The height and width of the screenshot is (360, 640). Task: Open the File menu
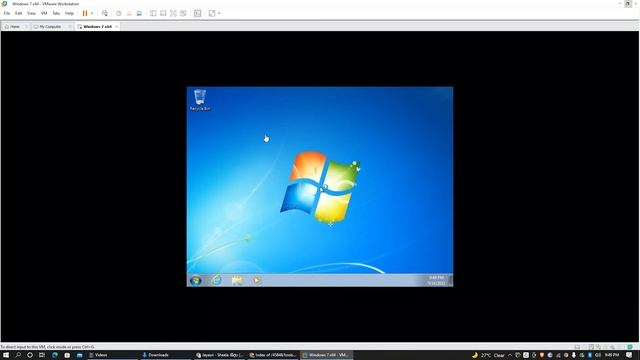[7, 13]
